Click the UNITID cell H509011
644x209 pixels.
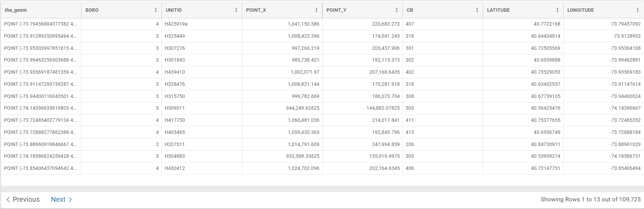(175, 108)
